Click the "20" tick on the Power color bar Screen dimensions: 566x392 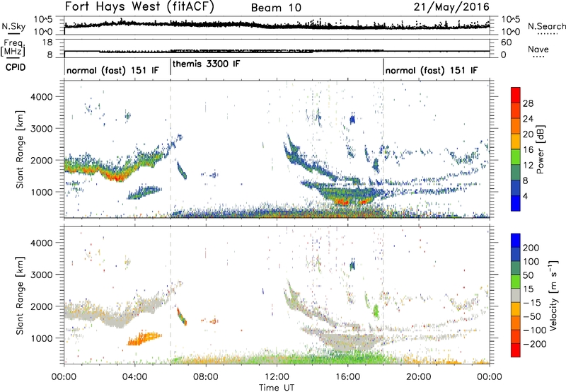pos(528,134)
